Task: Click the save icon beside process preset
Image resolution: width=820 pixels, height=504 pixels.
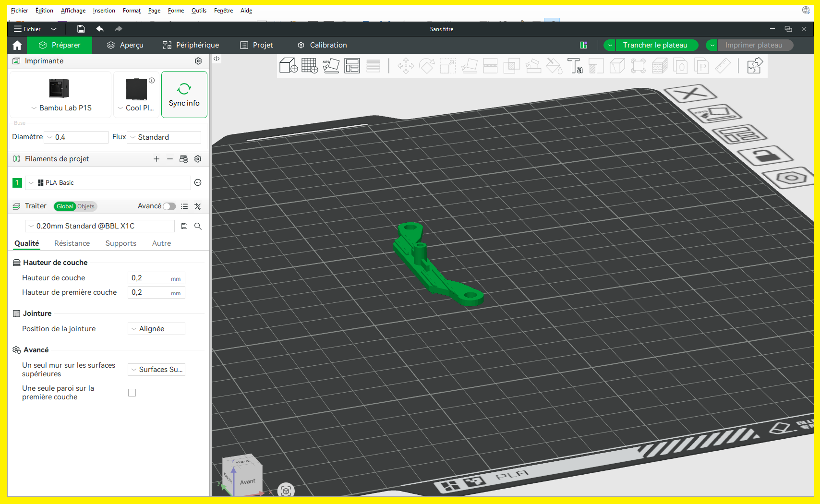Action: (184, 226)
